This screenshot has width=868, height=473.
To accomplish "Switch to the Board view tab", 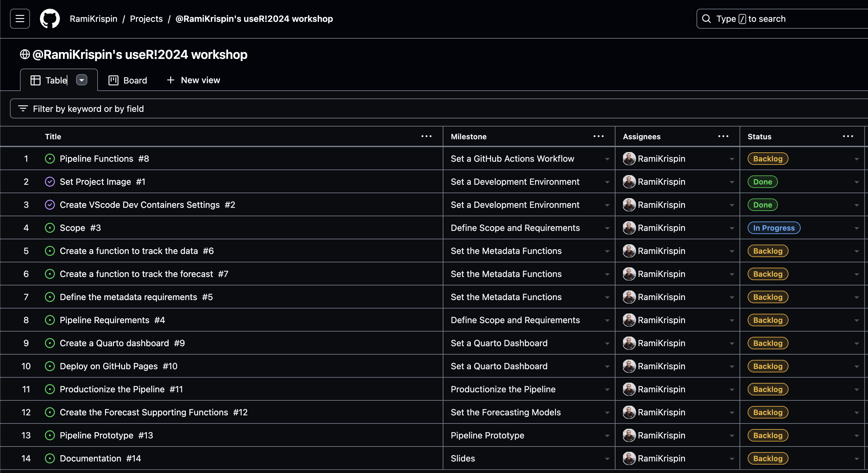I will pos(128,80).
